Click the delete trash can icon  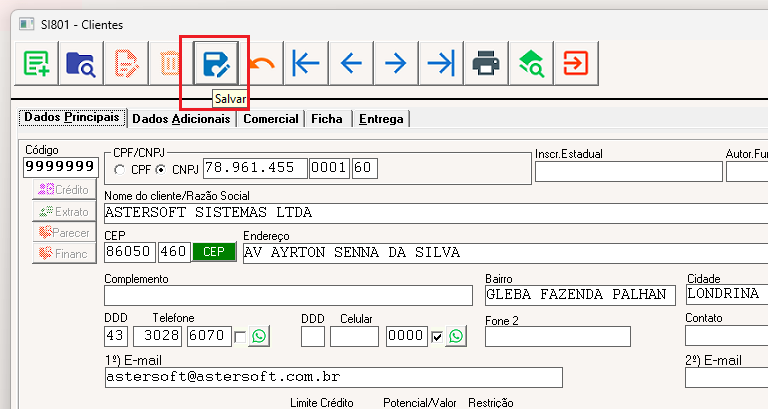point(170,63)
